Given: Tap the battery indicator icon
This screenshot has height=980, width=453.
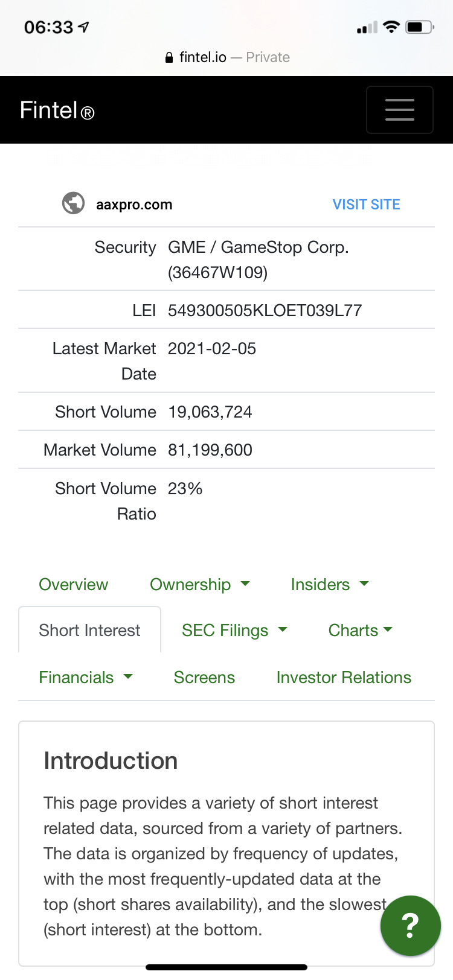Looking at the screenshot, I should pyautogui.click(x=420, y=27).
